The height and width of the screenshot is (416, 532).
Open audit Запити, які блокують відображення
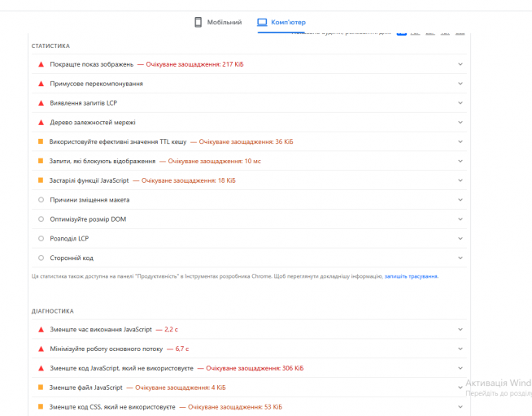click(102, 161)
